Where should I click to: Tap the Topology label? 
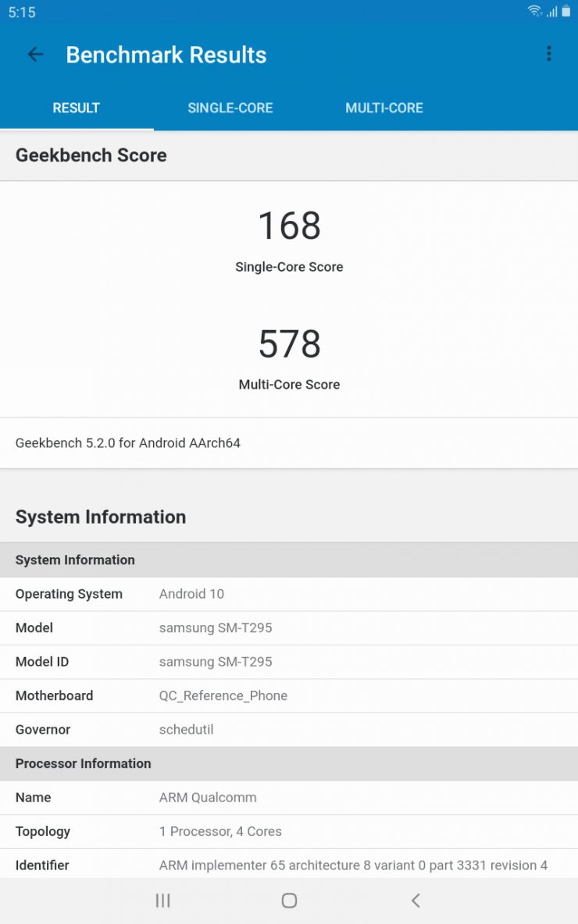pos(42,831)
